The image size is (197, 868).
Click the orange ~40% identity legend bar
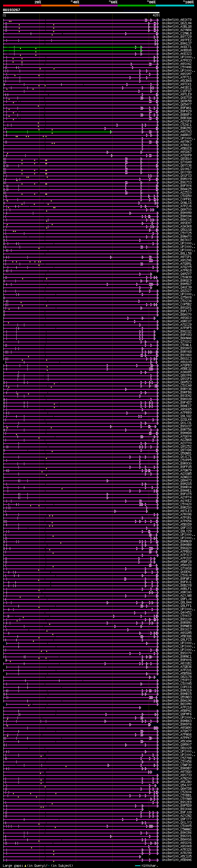pos(60,6)
